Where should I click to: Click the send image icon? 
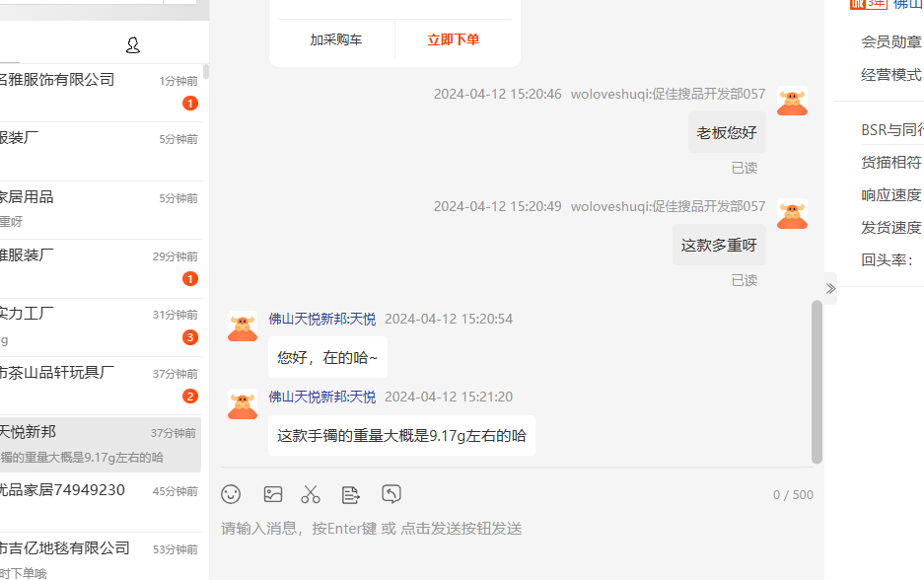click(273, 494)
